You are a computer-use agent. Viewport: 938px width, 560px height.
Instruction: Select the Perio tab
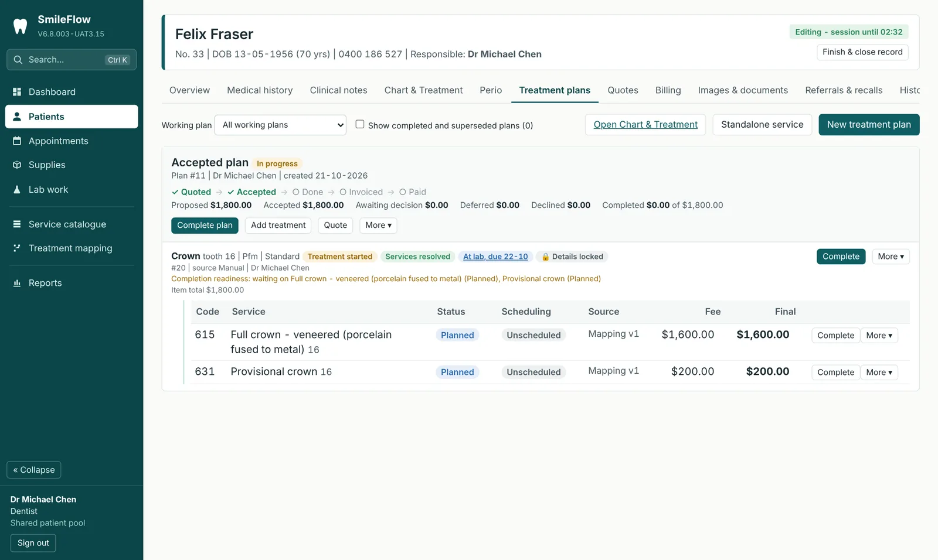[x=491, y=90]
